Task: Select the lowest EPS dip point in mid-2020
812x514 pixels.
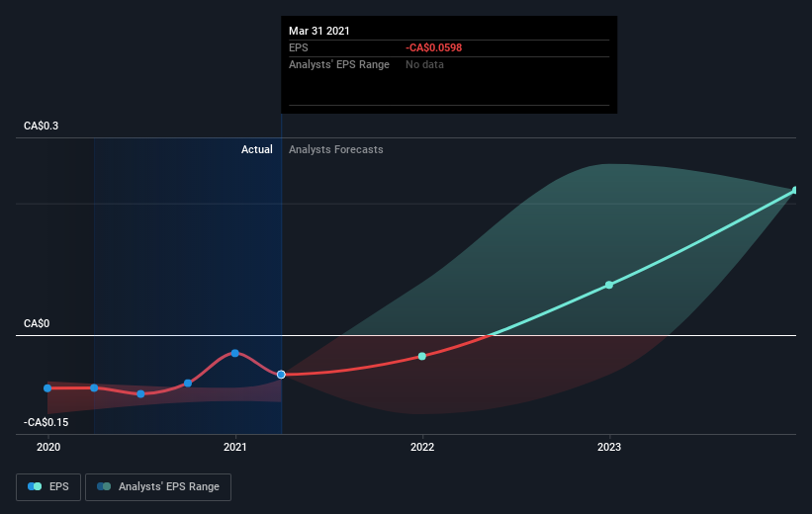Action: (140, 394)
